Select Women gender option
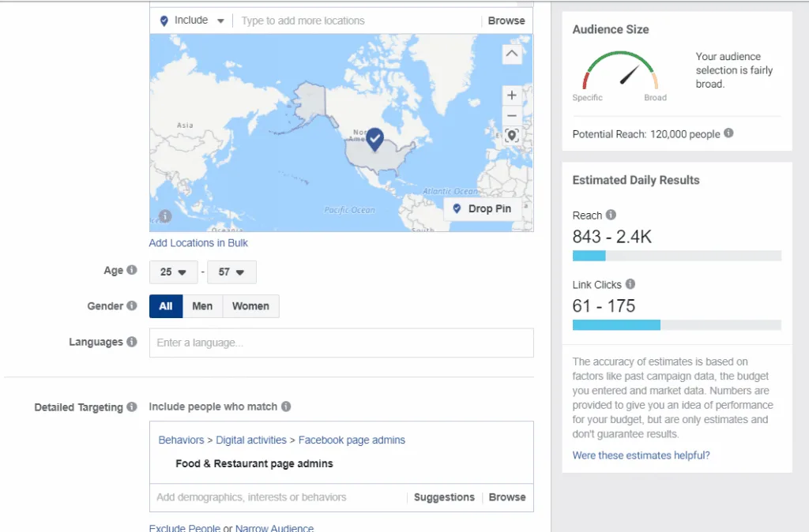 click(x=250, y=306)
